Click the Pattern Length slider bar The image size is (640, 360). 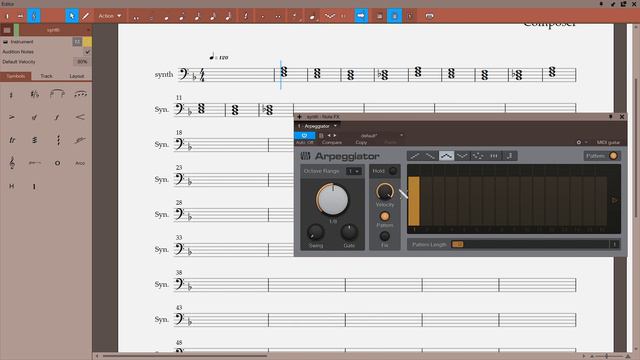click(530, 244)
